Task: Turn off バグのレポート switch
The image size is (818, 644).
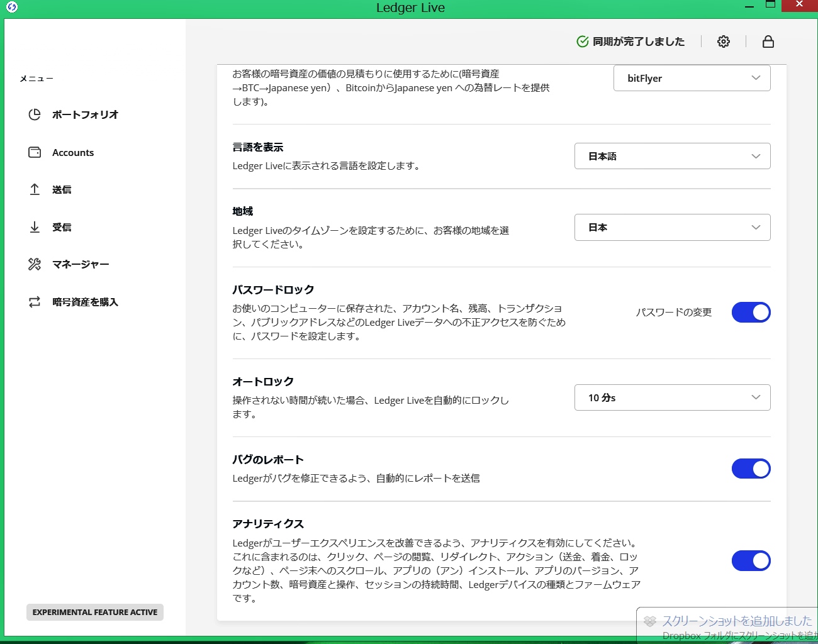Action: (751, 469)
